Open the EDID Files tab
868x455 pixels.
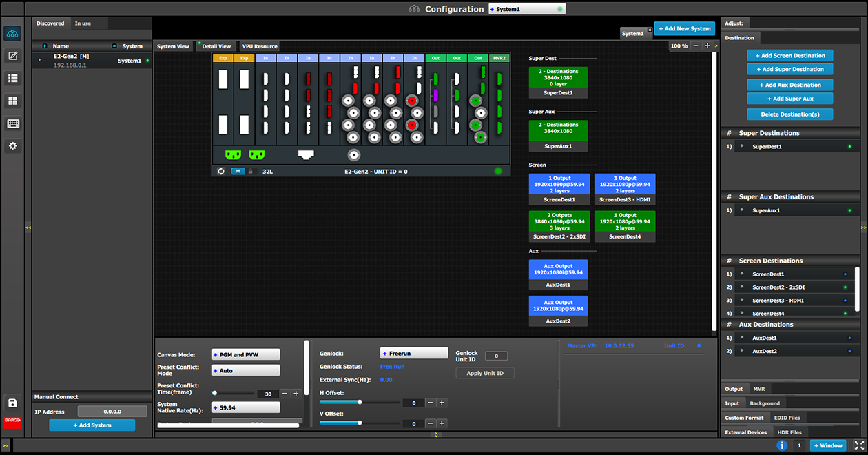(787, 418)
